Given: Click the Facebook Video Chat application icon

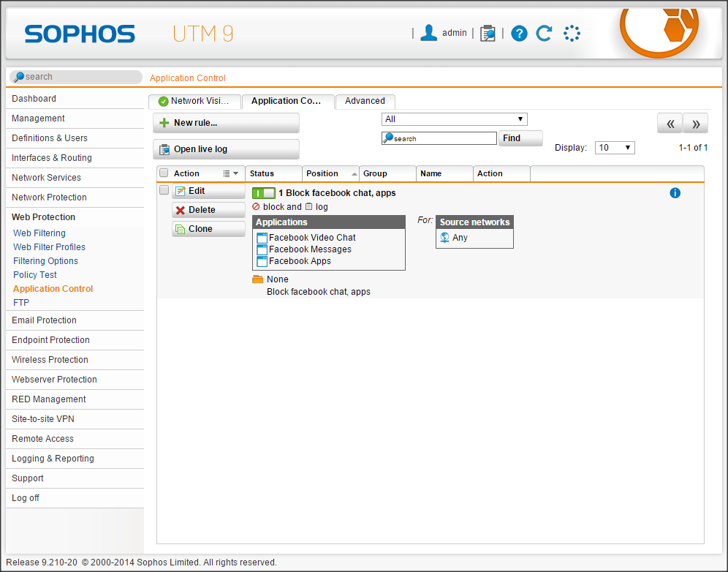Looking at the screenshot, I should tap(262, 238).
